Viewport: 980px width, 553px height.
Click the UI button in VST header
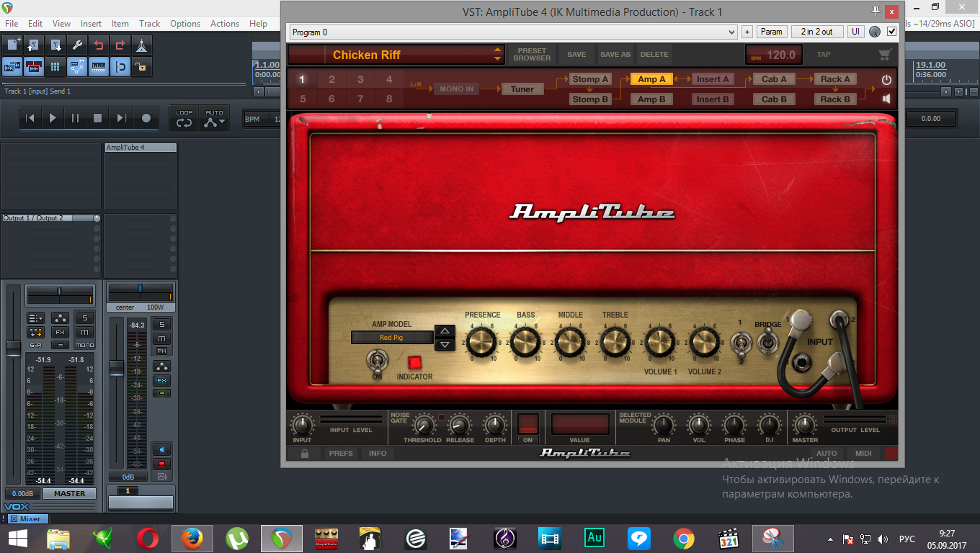tap(855, 32)
